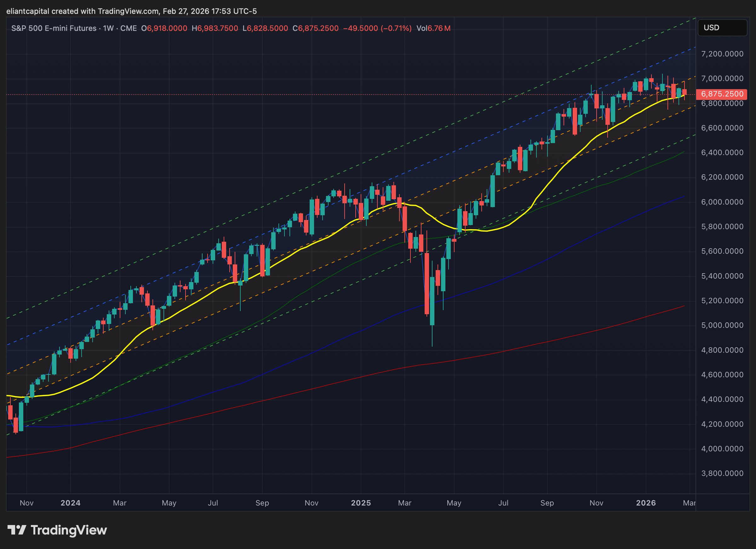Click the red 6,875.2500 current price label
756x549 pixels.
click(x=722, y=94)
